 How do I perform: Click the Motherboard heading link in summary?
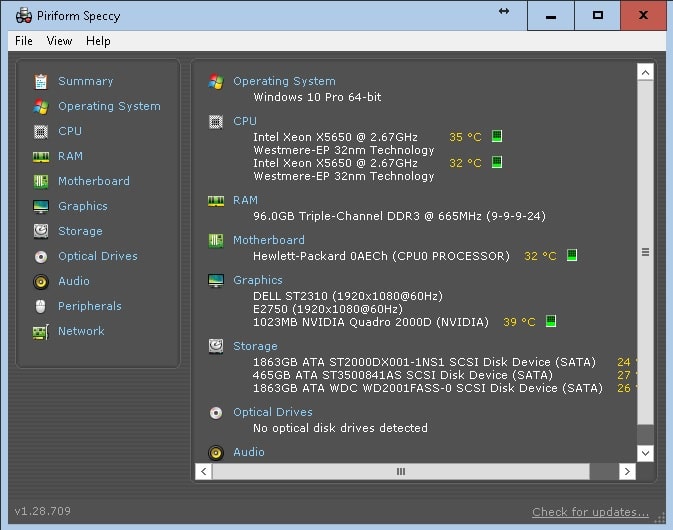pyautogui.click(x=269, y=240)
